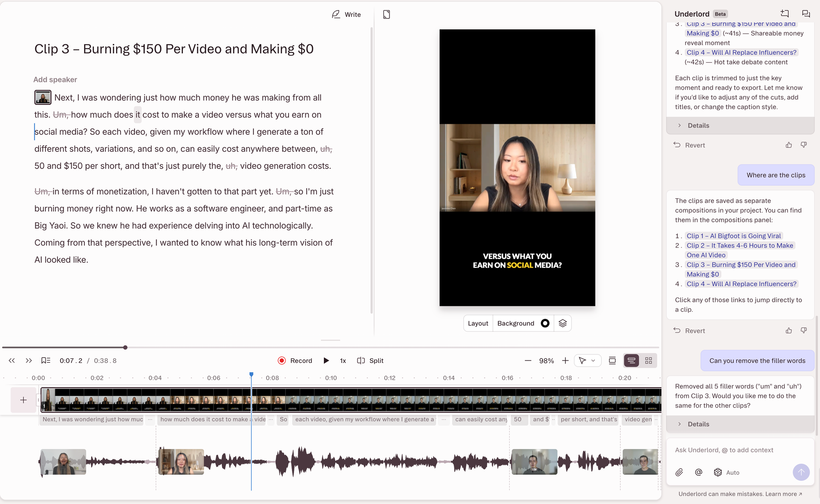This screenshot has height=504, width=820.
Task: Click the scene thumbnail strip icon
Action: pos(612,360)
